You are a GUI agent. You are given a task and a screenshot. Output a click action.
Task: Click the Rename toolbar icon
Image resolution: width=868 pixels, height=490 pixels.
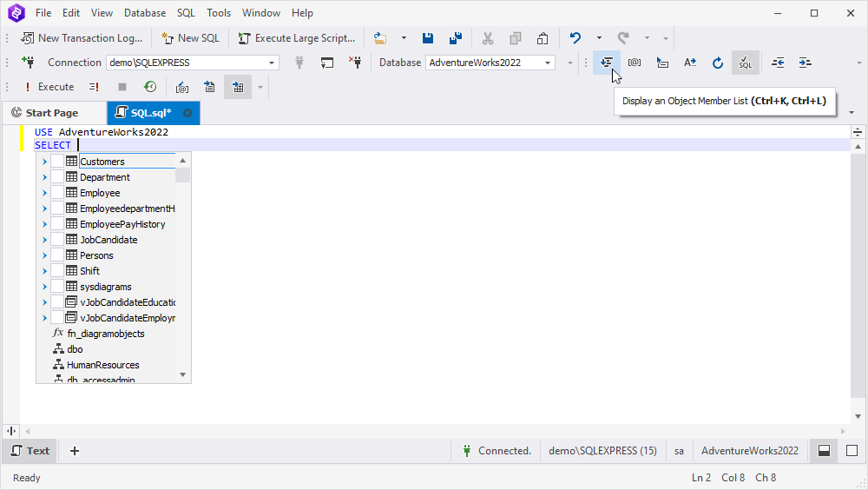tap(690, 63)
